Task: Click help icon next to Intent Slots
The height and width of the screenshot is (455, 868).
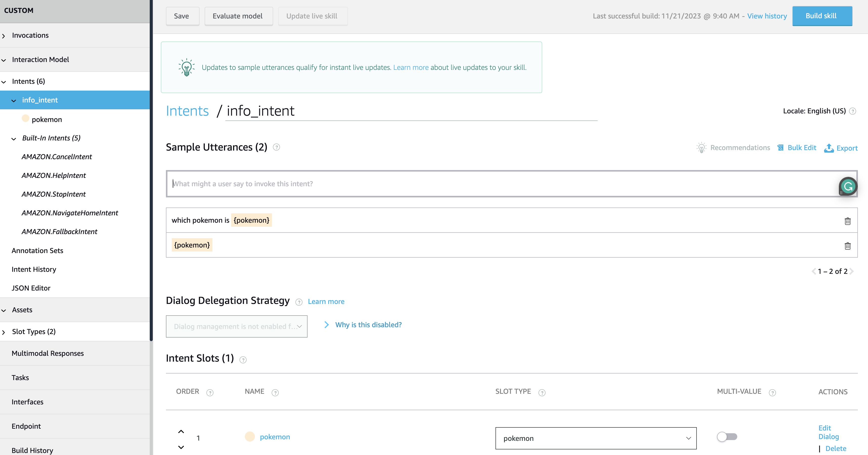Action: [243, 360]
